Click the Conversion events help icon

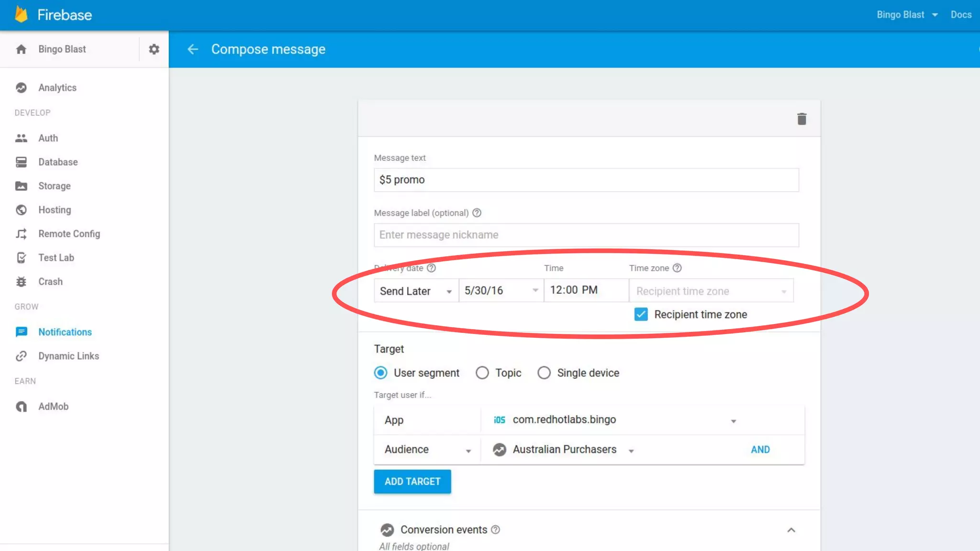tap(495, 529)
